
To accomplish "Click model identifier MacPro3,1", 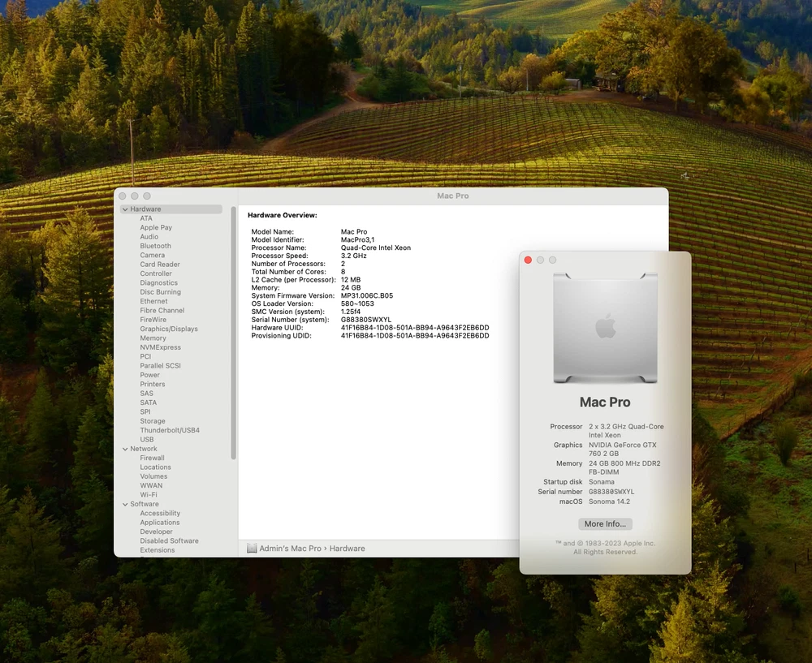I will click(357, 240).
